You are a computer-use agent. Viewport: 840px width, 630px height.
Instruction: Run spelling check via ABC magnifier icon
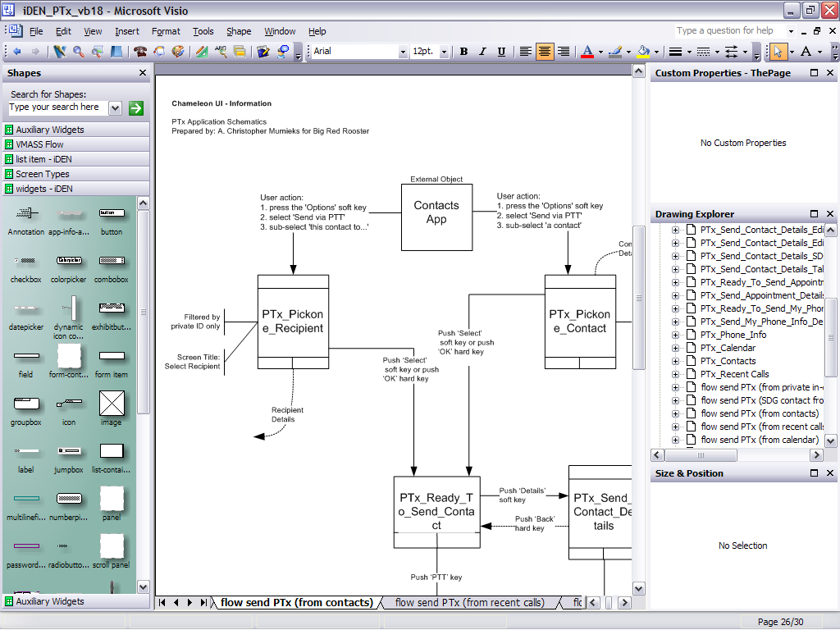[x=221, y=52]
